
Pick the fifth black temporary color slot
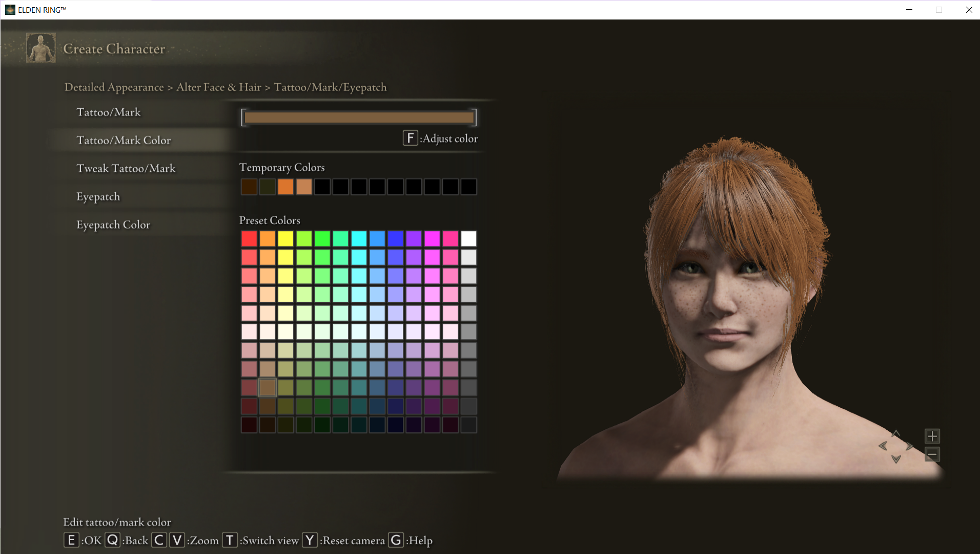coord(322,187)
